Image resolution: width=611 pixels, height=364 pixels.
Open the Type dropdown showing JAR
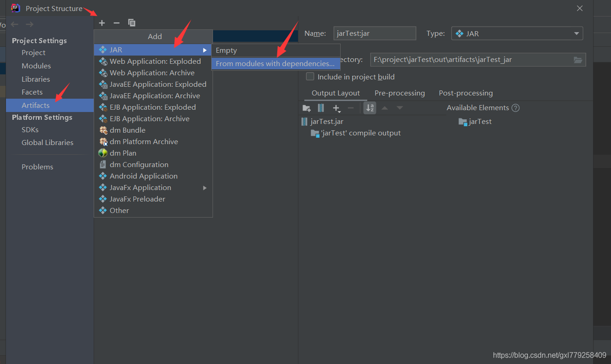tap(517, 34)
